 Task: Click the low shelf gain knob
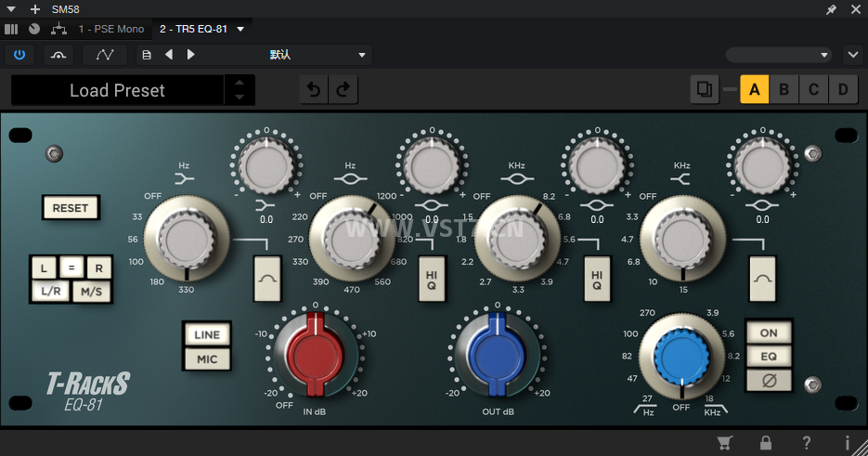[x=266, y=165]
